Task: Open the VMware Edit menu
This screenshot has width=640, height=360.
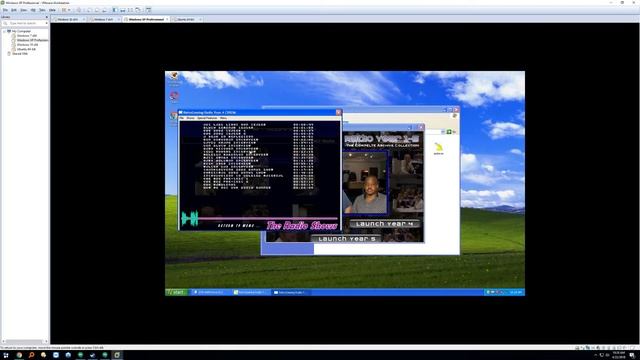Action: point(14,10)
